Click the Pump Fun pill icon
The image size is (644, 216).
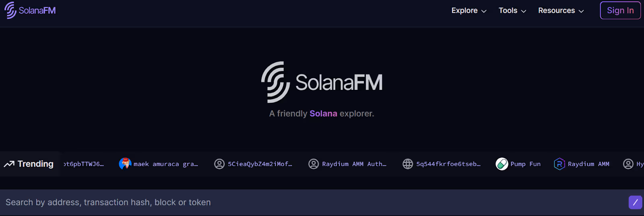[502, 164]
